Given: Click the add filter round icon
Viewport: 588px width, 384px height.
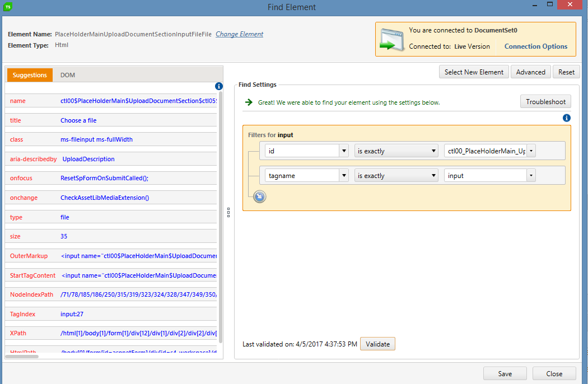Looking at the screenshot, I should pyautogui.click(x=259, y=196).
